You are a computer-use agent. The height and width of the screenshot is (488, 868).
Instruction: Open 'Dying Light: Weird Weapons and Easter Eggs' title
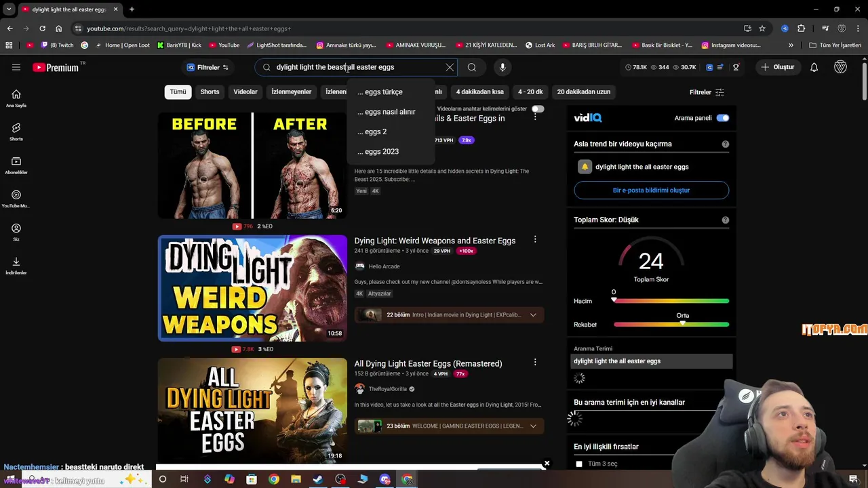pyautogui.click(x=435, y=241)
